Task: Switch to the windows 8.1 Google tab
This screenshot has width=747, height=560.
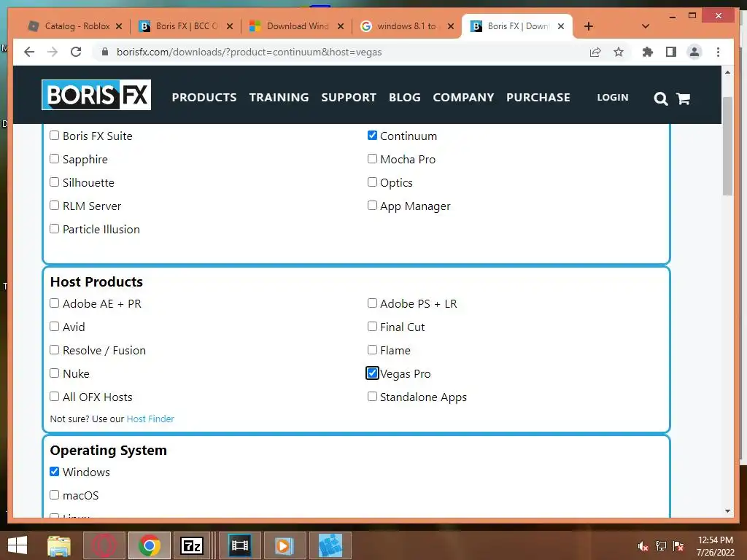Action: [403, 26]
